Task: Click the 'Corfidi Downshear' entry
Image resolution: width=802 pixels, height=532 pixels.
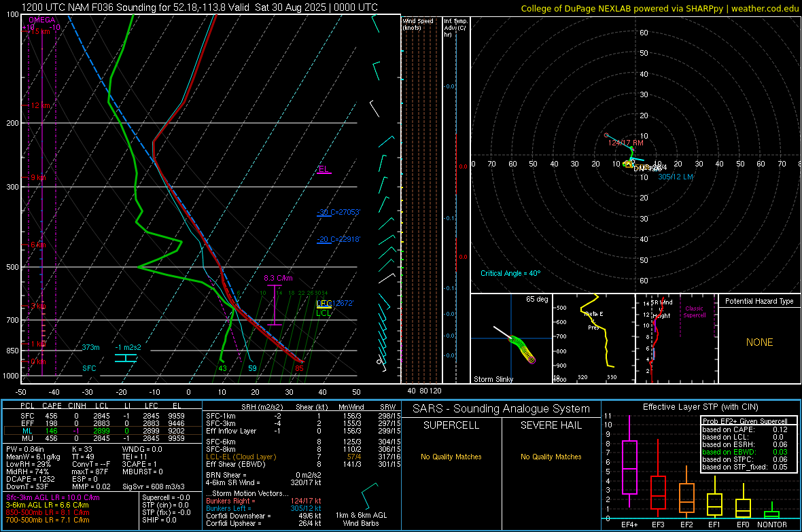Action: coord(264,516)
